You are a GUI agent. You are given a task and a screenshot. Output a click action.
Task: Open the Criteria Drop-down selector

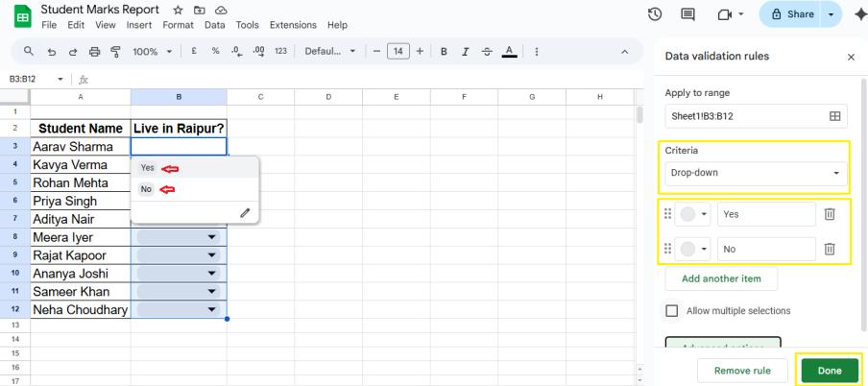756,173
